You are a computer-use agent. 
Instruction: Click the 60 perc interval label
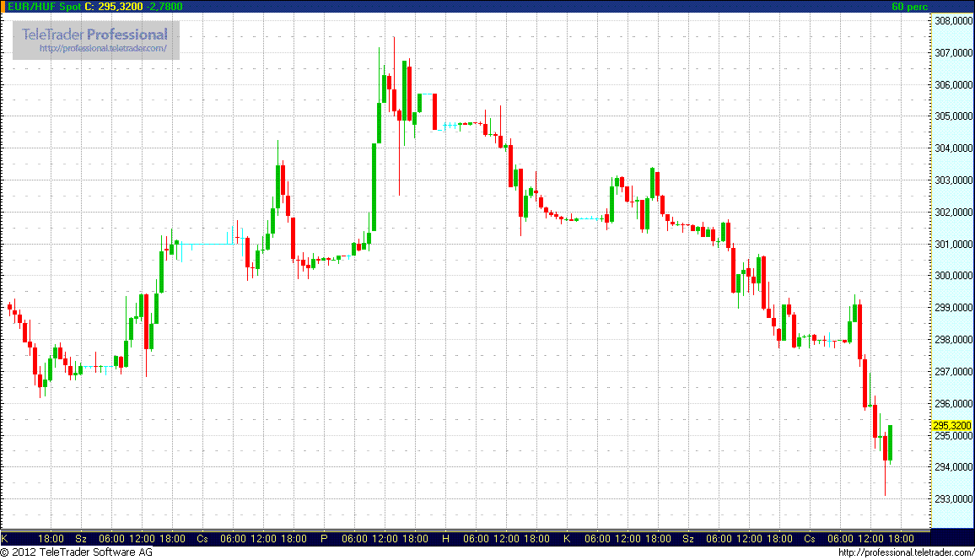910,6
